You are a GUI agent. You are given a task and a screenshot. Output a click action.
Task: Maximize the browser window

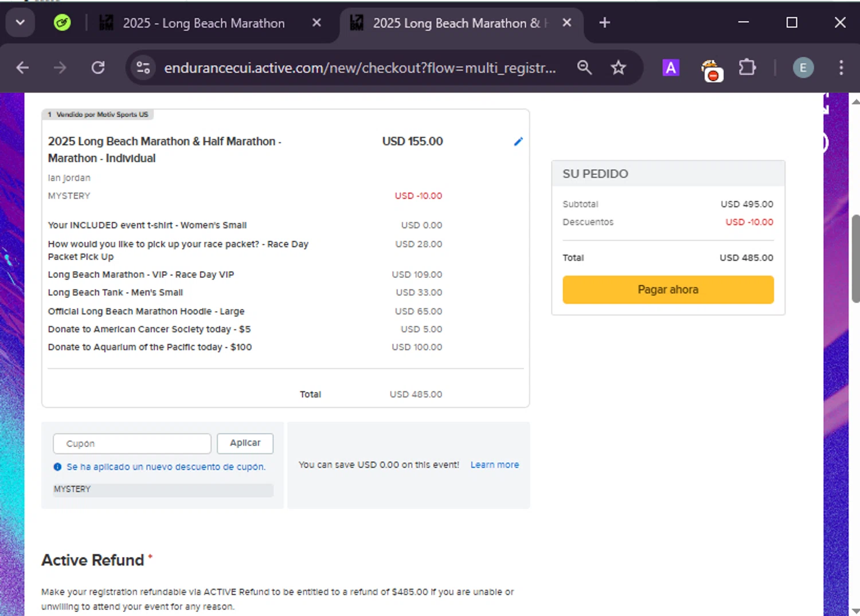click(x=792, y=23)
